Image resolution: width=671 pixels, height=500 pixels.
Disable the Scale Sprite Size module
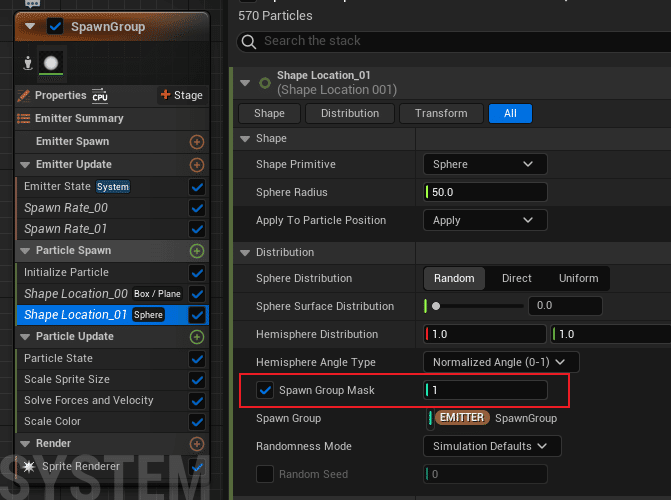[x=197, y=380]
